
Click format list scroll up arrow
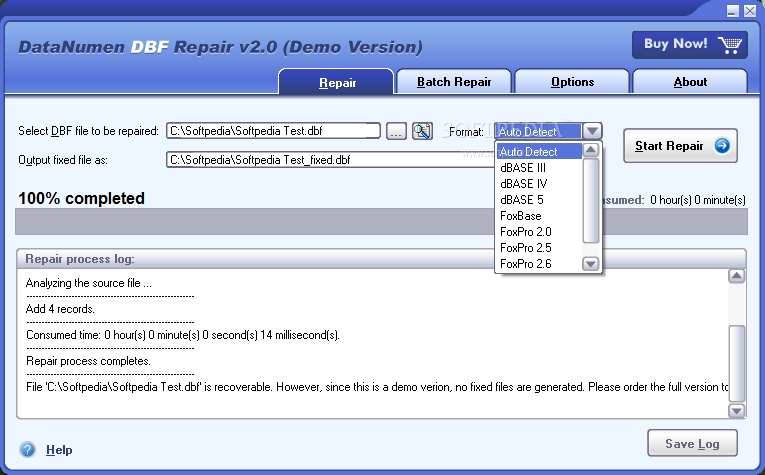590,150
